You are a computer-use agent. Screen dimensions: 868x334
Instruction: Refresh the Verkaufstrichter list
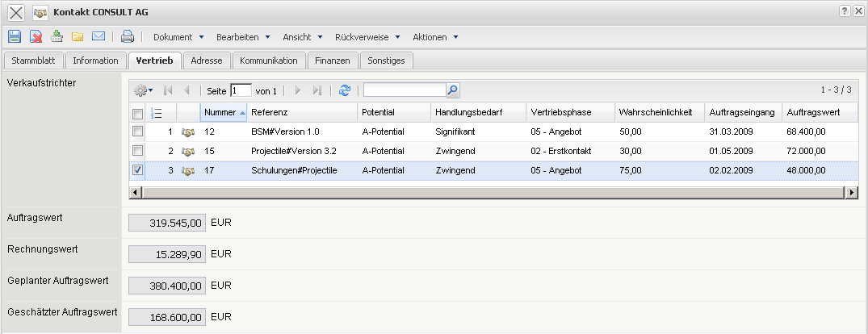pyautogui.click(x=345, y=91)
